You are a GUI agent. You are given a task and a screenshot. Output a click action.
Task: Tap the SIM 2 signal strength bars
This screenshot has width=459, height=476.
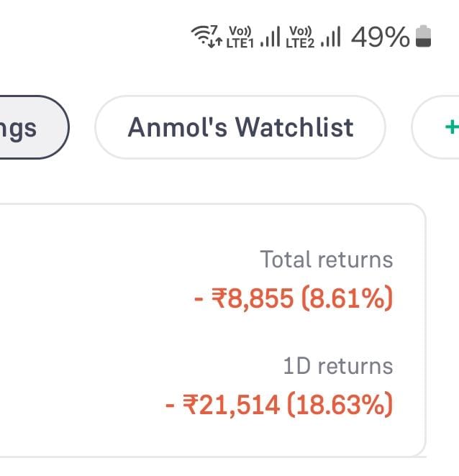point(330,37)
